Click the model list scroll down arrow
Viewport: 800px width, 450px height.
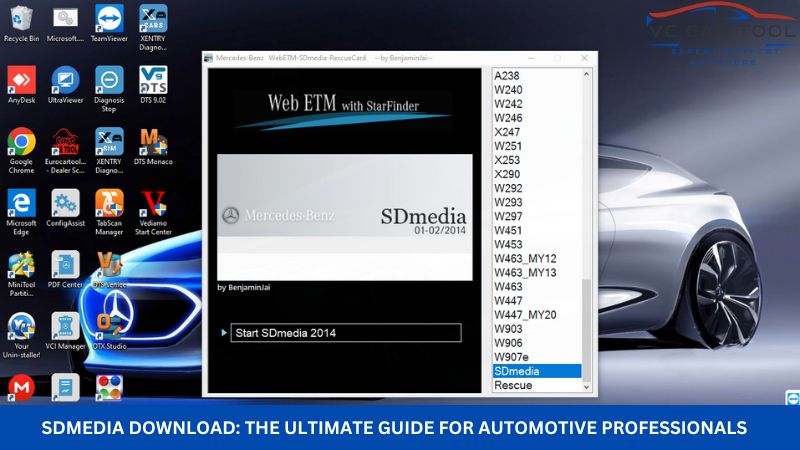[586, 387]
